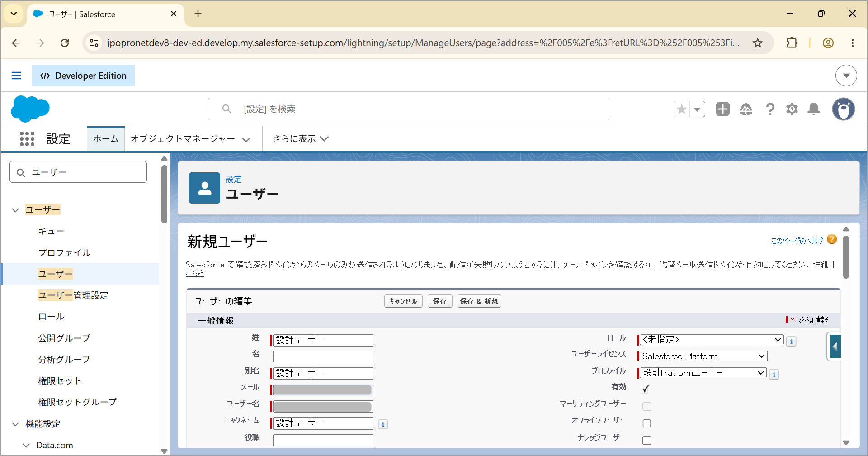Focus the sidebar quick find box

point(78,172)
